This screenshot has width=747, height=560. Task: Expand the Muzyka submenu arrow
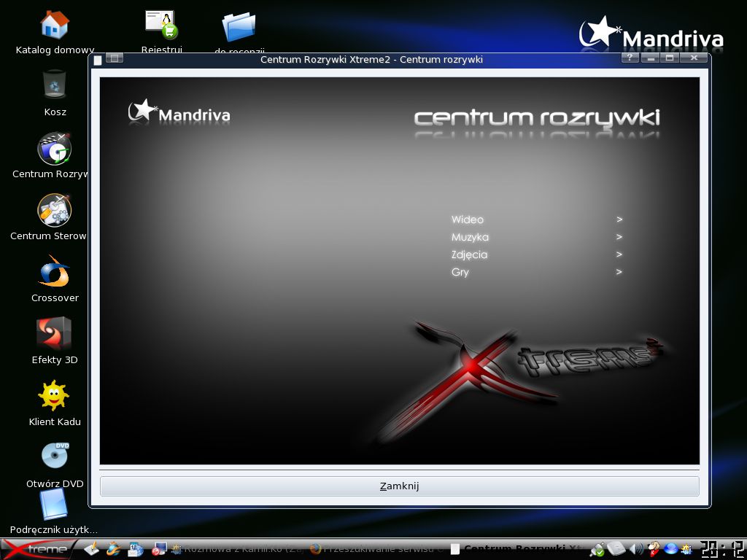[619, 237]
